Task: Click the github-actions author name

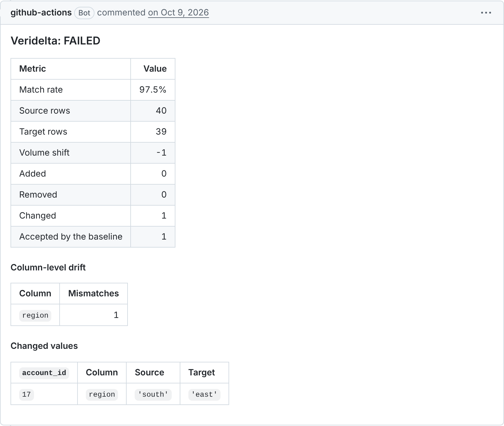Action: (41, 13)
